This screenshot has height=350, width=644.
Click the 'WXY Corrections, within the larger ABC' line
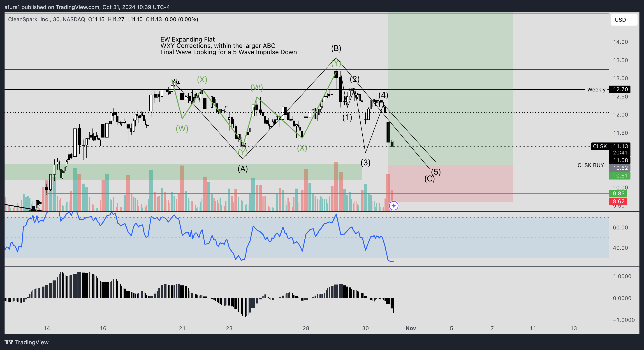[218, 46]
